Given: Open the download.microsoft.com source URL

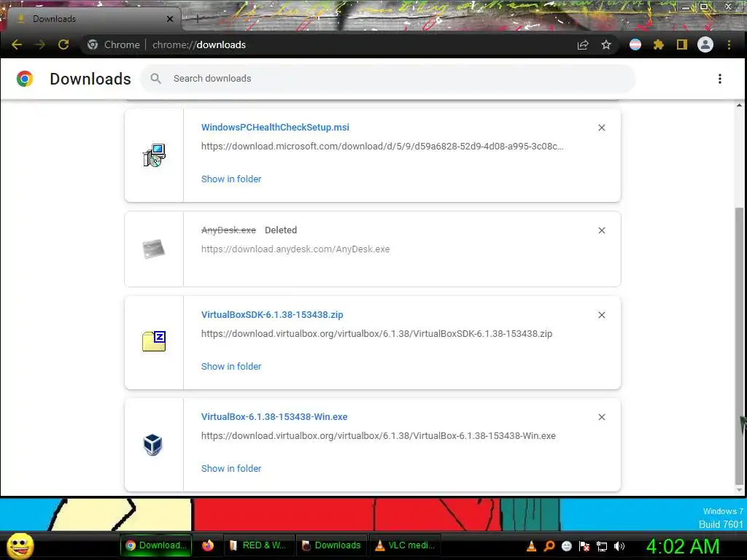Looking at the screenshot, I should coord(382,146).
